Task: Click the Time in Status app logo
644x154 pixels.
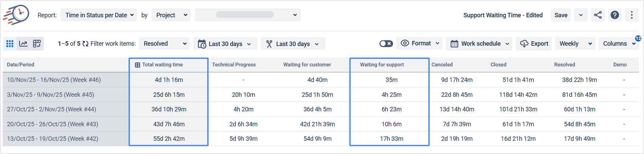Action: click(16, 15)
